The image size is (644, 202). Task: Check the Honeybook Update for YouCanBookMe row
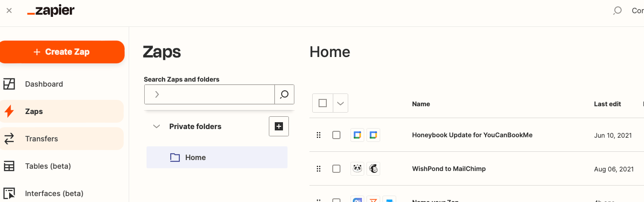tap(336, 135)
